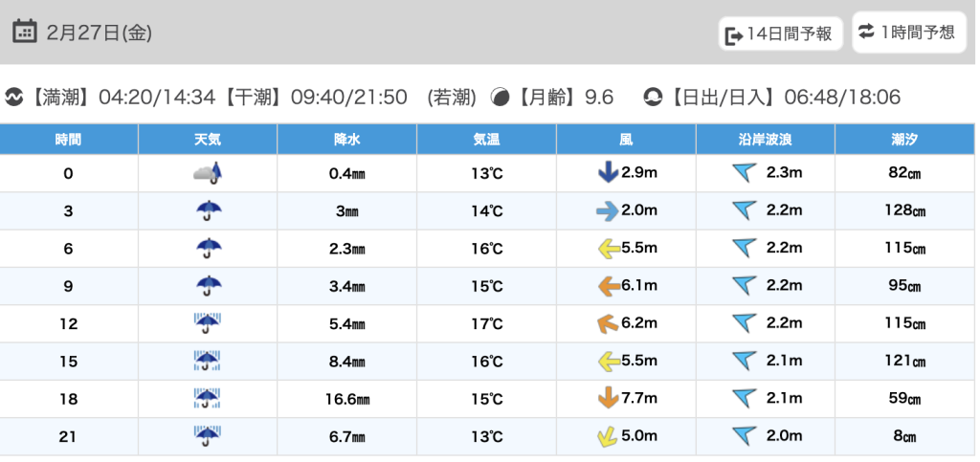The height and width of the screenshot is (462, 980).
Task: Click the right-pointing wind arrow at 2.0m
Action: pyautogui.click(x=607, y=210)
